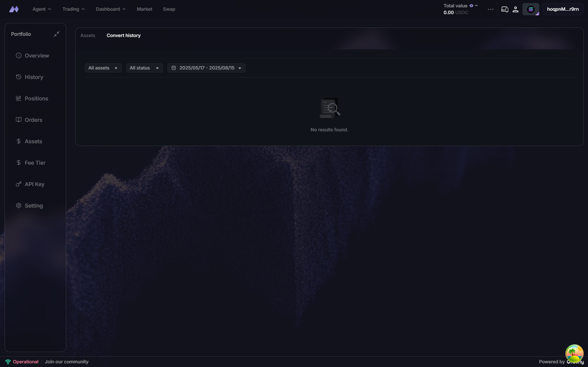Select the Convert history tab
Viewport: 588px width, 367px height.
click(123, 36)
